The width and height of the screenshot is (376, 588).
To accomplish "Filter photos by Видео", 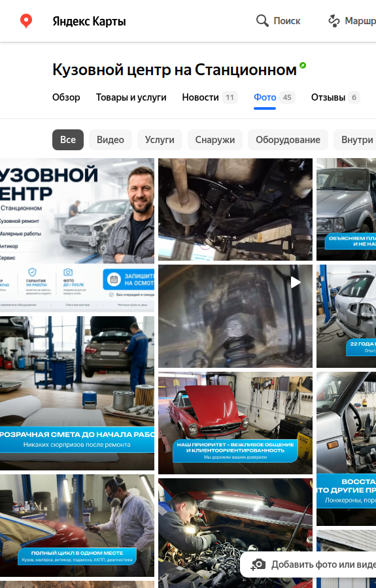I will coord(111,140).
